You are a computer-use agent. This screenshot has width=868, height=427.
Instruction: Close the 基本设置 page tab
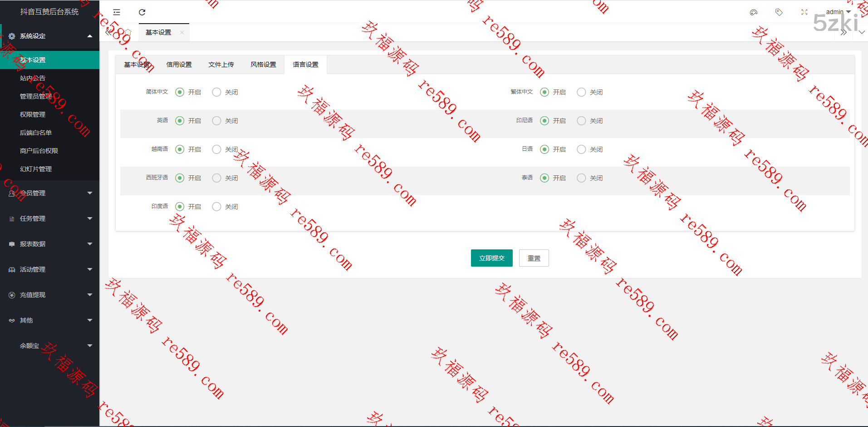(182, 32)
